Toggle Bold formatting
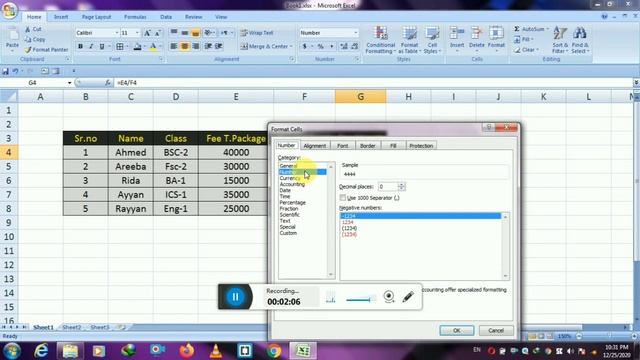 80,47
